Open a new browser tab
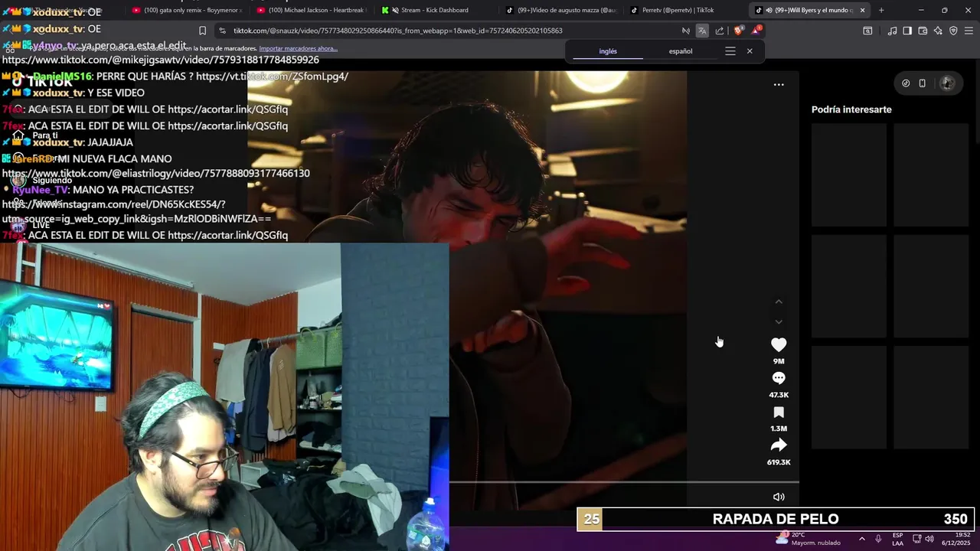This screenshot has width=980, height=551. (x=881, y=10)
